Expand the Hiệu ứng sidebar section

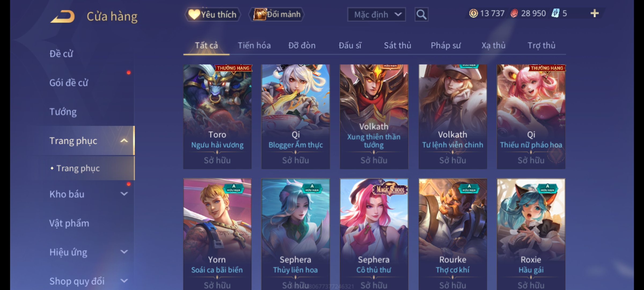click(x=124, y=252)
